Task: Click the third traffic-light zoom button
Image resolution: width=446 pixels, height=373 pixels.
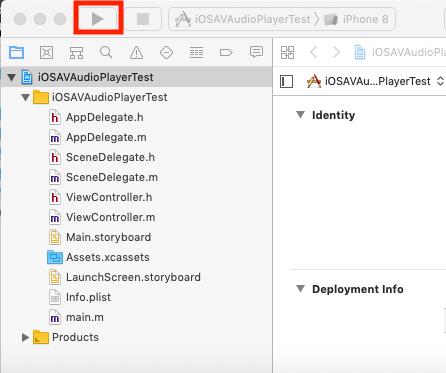Action: 60,19
